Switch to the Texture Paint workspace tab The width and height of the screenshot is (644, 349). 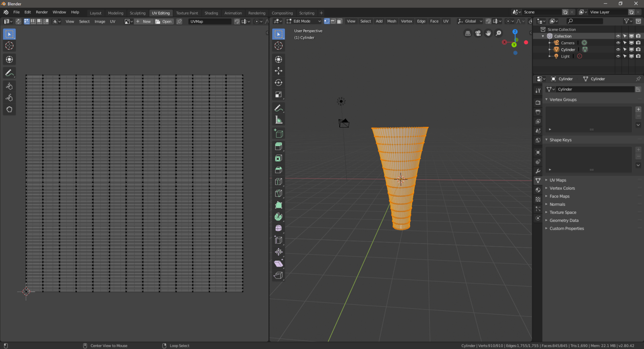(187, 13)
